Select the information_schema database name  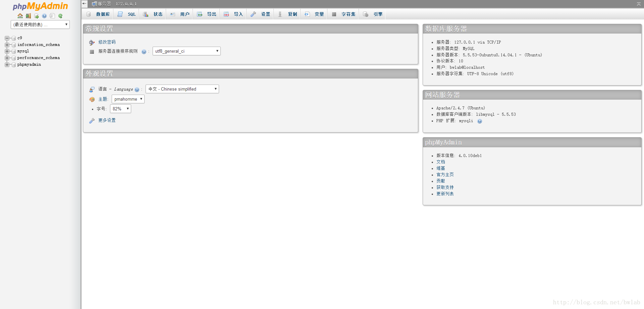(x=39, y=45)
